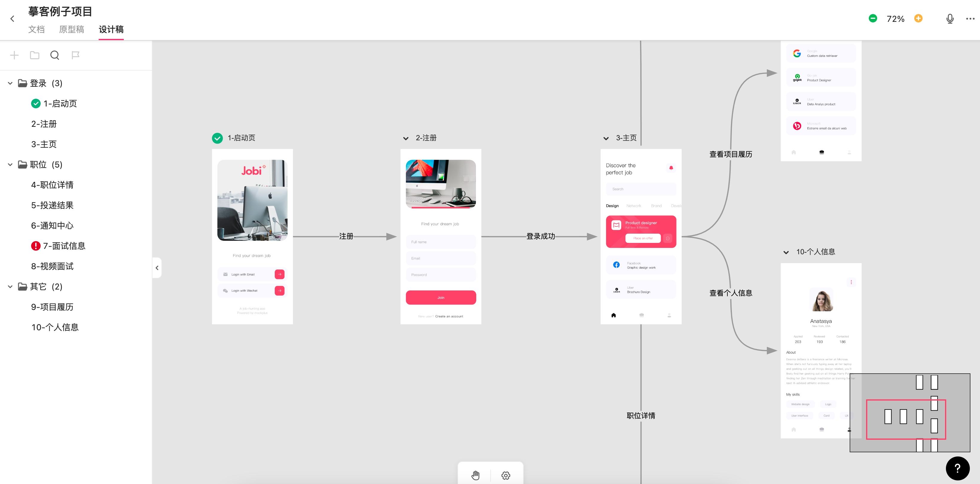Click the Facebook logo in job list

616,265
